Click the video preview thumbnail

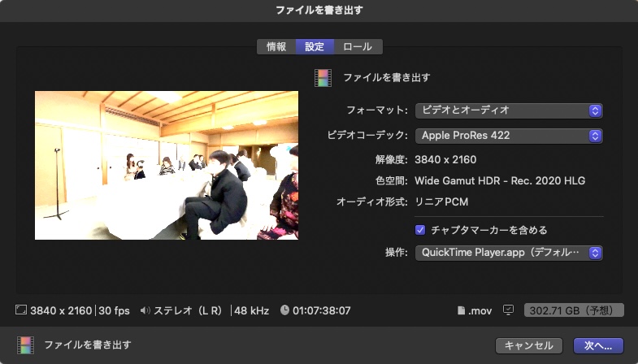pos(166,165)
